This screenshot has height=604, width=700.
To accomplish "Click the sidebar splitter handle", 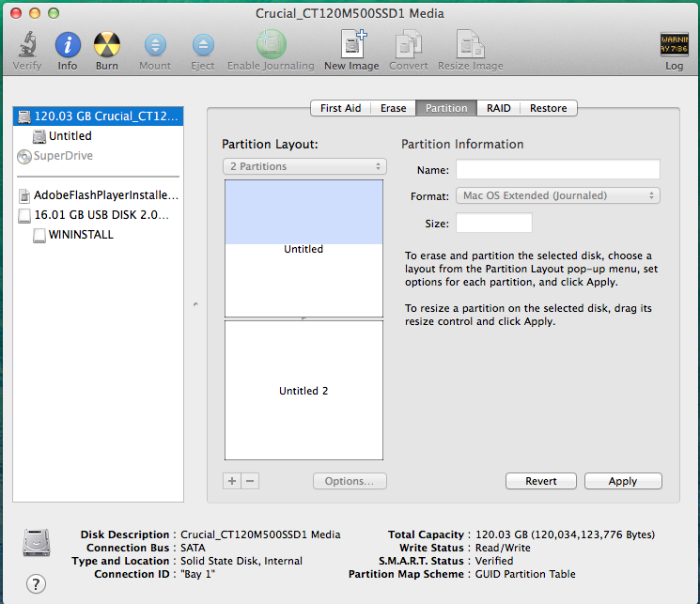I will 195,304.
